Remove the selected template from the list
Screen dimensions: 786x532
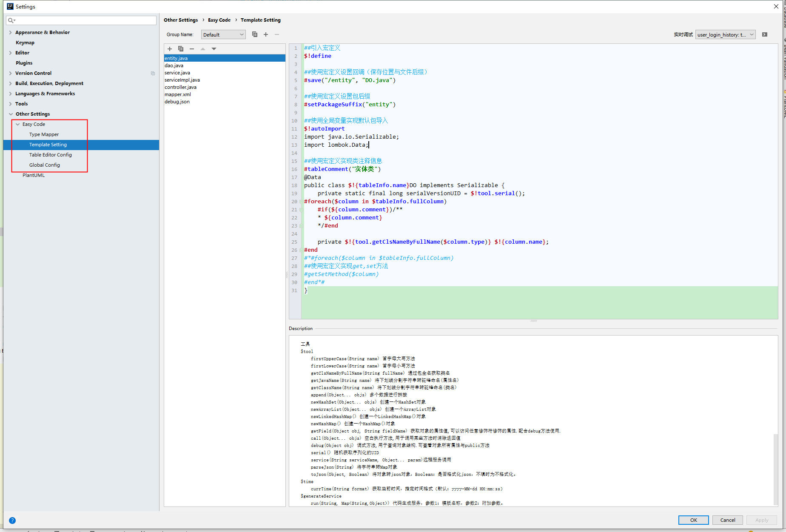(192, 48)
